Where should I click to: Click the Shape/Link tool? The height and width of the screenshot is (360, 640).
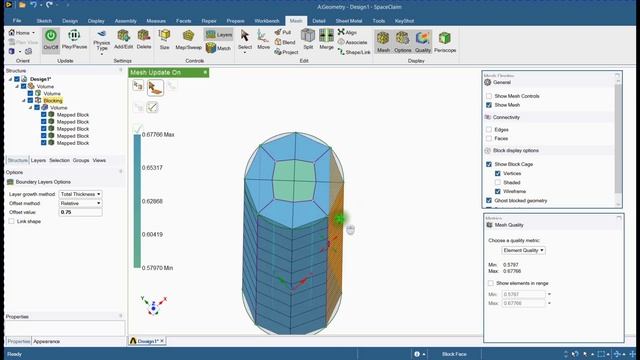pyautogui.click(x=354, y=52)
